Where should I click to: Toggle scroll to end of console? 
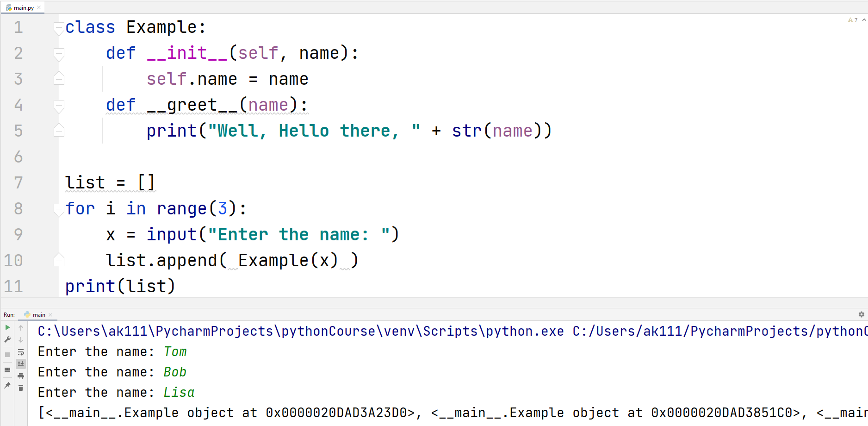coord(21,364)
